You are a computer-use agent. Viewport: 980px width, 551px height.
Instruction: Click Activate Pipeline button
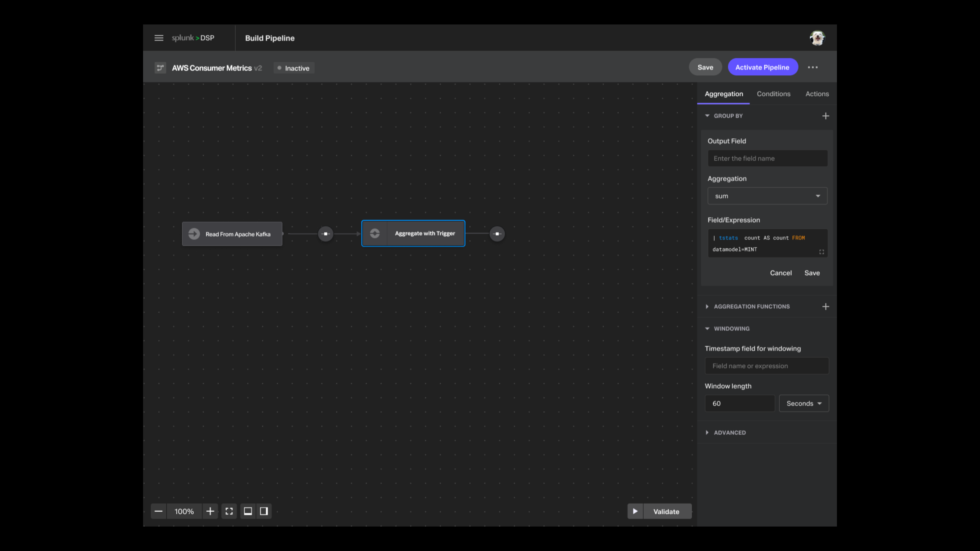(x=762, y=67)
